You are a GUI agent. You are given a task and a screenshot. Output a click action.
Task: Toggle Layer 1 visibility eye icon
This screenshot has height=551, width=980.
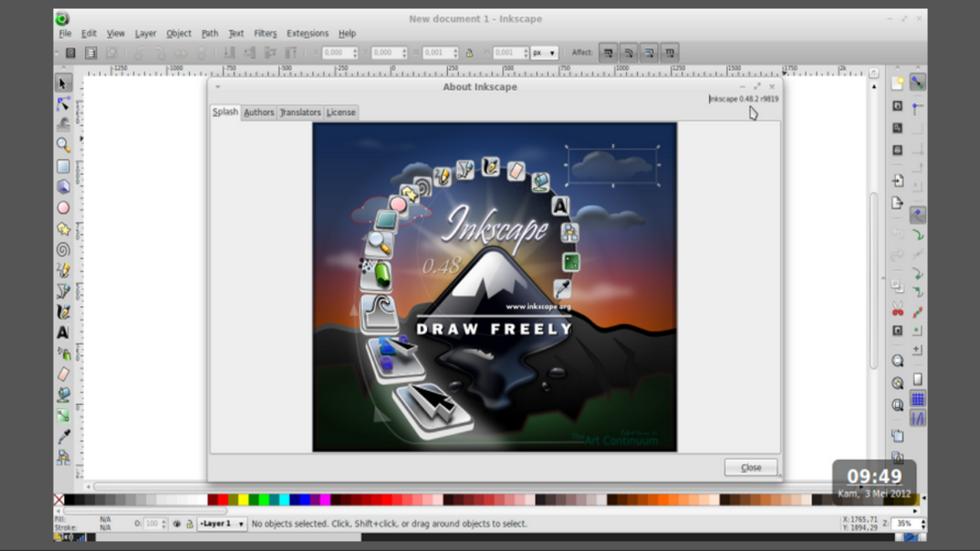tap(177, 524)
